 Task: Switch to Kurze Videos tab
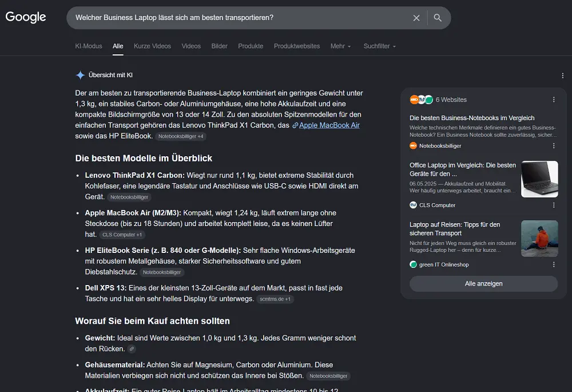(152, 46)
